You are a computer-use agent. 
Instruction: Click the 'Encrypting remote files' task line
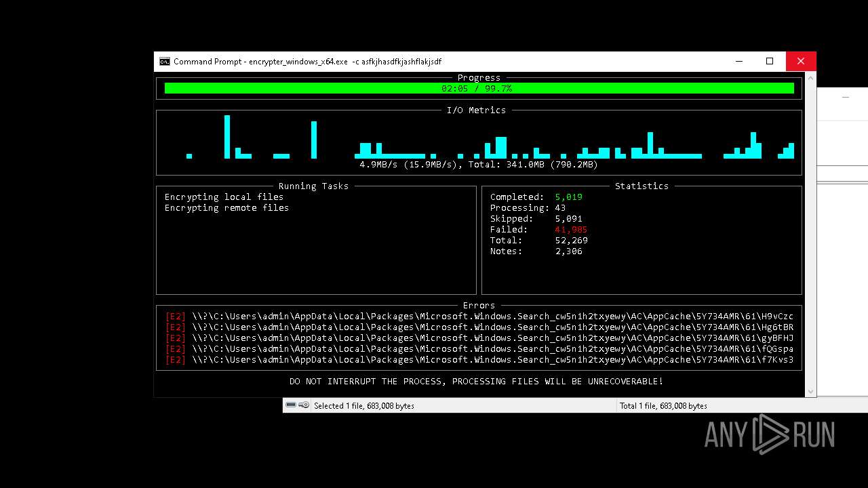[x=227, y=208]
